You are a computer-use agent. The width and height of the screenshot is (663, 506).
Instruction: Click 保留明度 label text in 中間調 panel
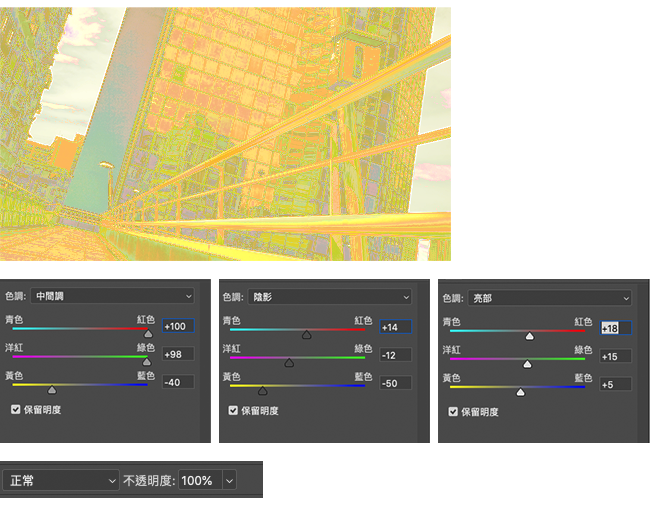42,410
